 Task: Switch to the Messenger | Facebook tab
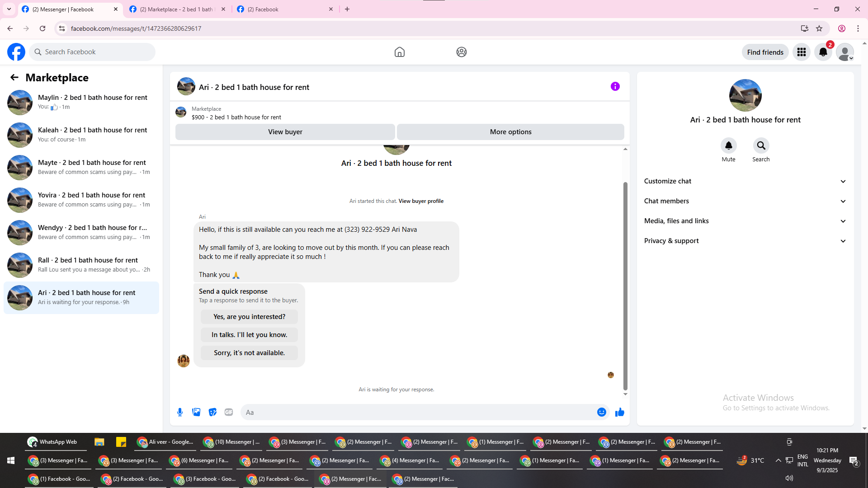coord(70,9)
